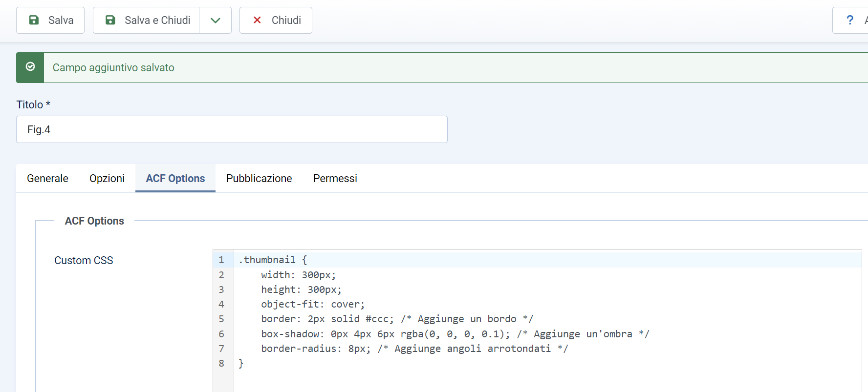The width and height of the screenshot is (868, 392).
Task: Open the help question mark button
Action: point(850,20)
